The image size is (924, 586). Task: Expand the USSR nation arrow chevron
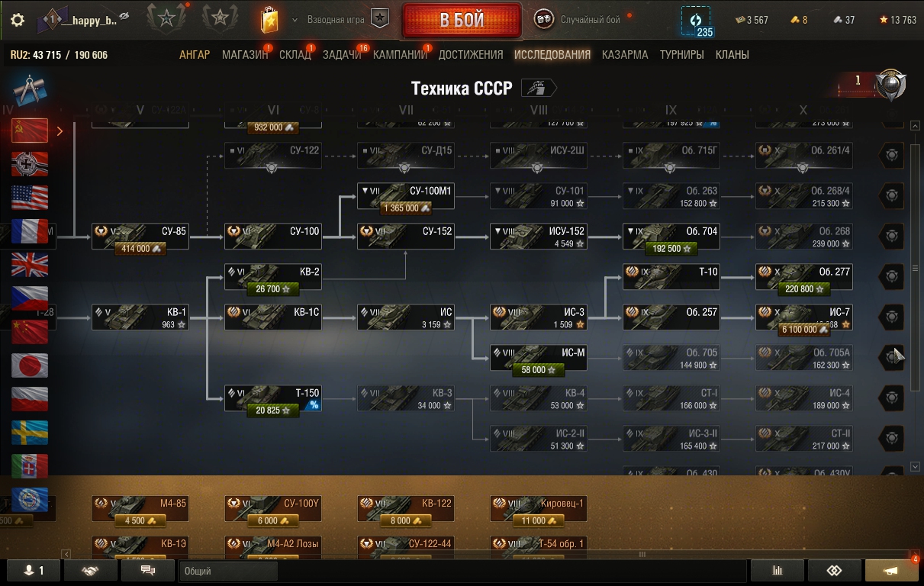pos(60,131)
